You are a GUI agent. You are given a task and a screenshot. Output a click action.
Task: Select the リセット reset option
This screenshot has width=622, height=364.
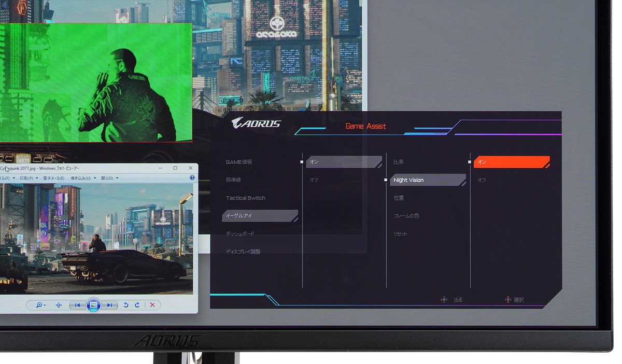pos(400,234)
